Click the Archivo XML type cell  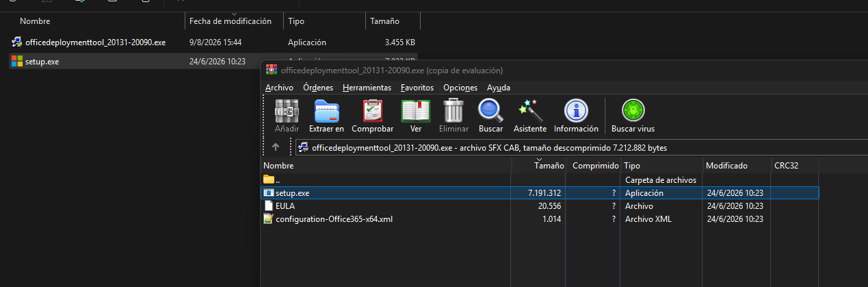(x=647, y=219)
